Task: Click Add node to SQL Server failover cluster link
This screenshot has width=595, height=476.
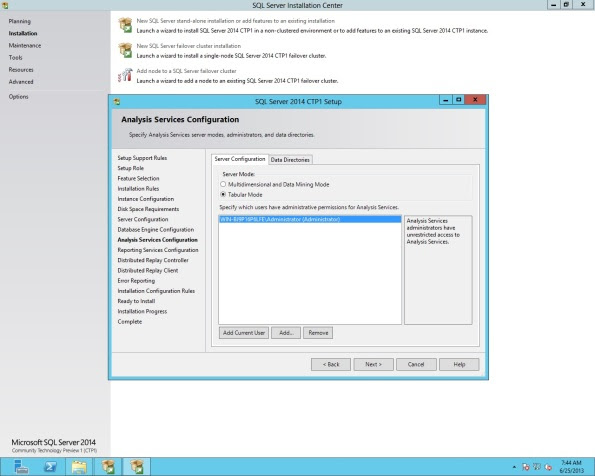Action: [x=186, y=71]
